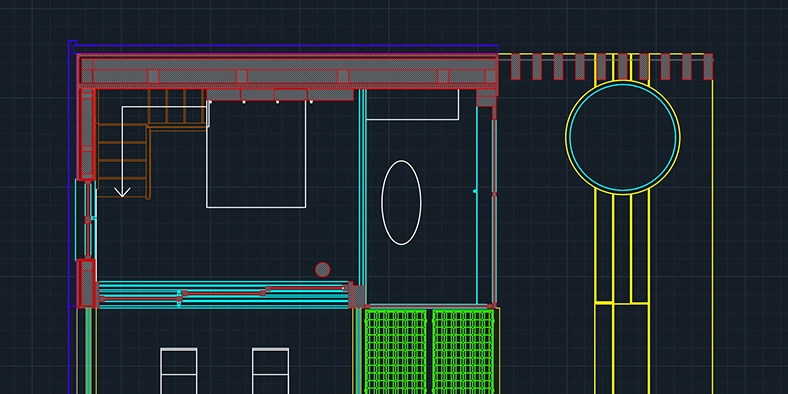
Task: Click the white rectangle at top of right room
Action: click(413, 105)
